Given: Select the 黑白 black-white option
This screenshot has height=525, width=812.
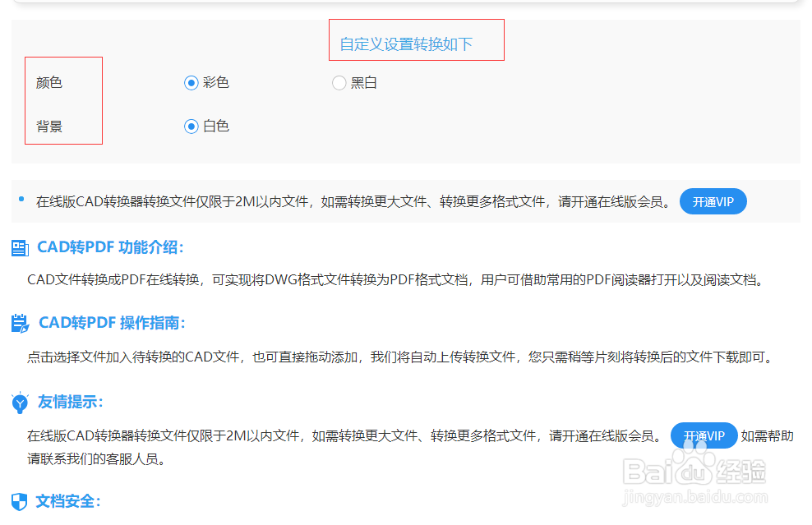Looking at the screenshot, I should click(339, 82).
